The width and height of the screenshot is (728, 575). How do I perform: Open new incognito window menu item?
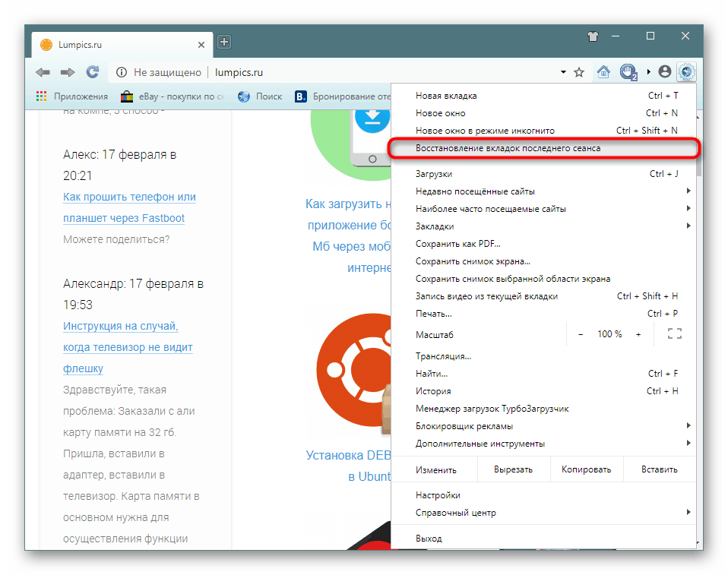click(543, 131)
